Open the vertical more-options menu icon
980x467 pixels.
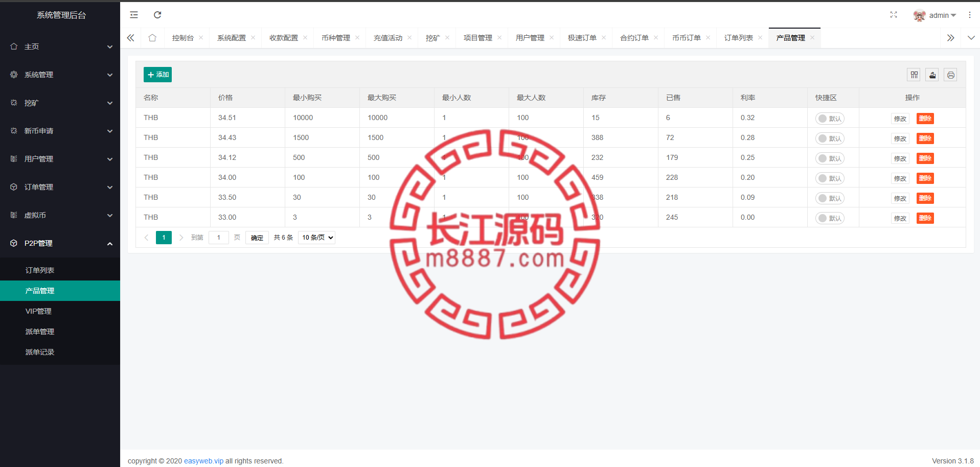[x=970, y=15]
